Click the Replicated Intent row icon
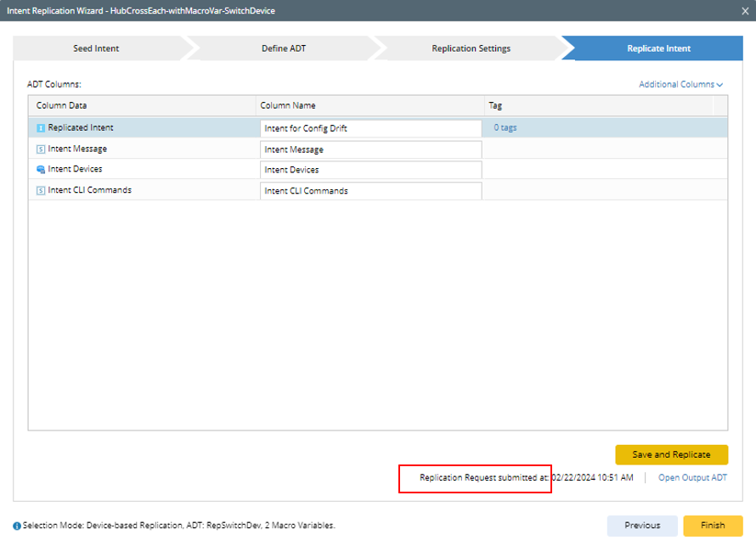The width and height of the screenshot is (756, 546). click(x=41, y=128)
